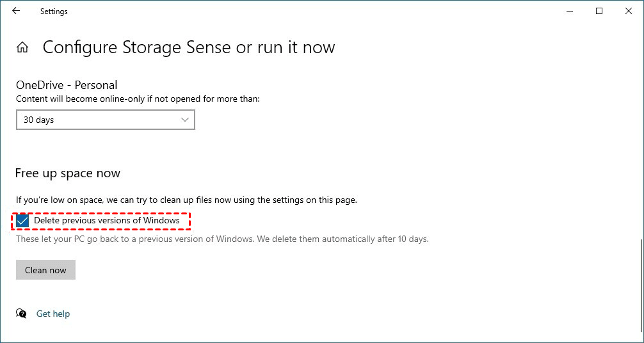Minimize the Settings window

570,11
